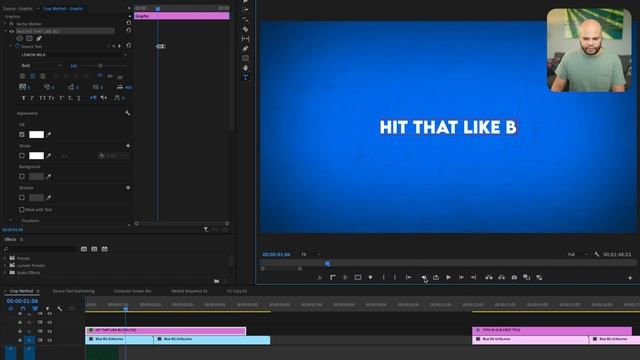
Task: Open Fit zoom level dropdown
Action: click(x=311, y=254)
